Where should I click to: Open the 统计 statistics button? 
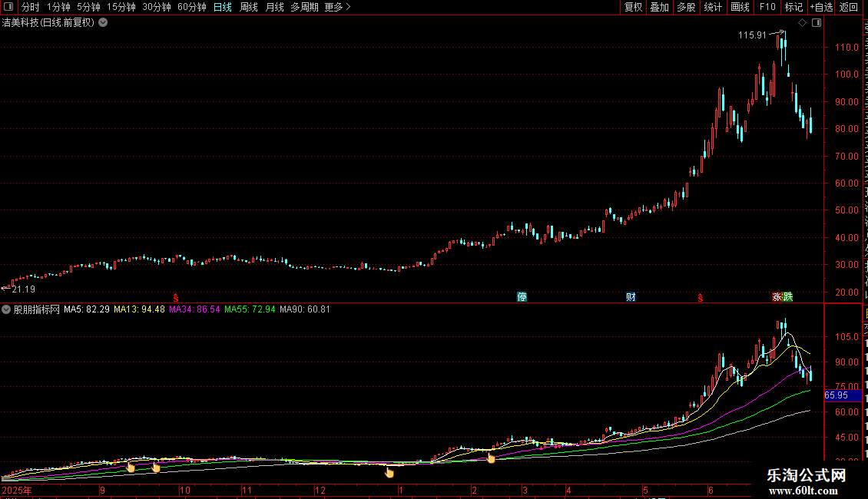click(x=713, y=7)
